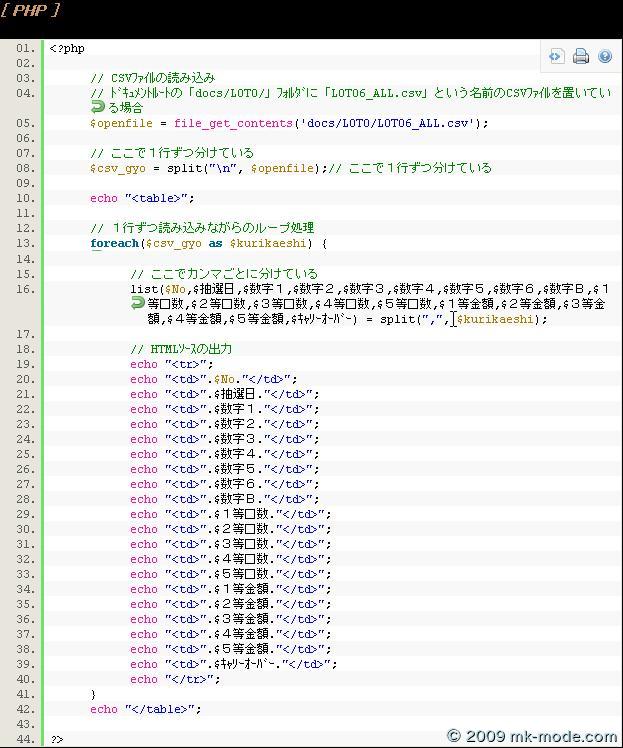Click the opening <?php tag

67,48
